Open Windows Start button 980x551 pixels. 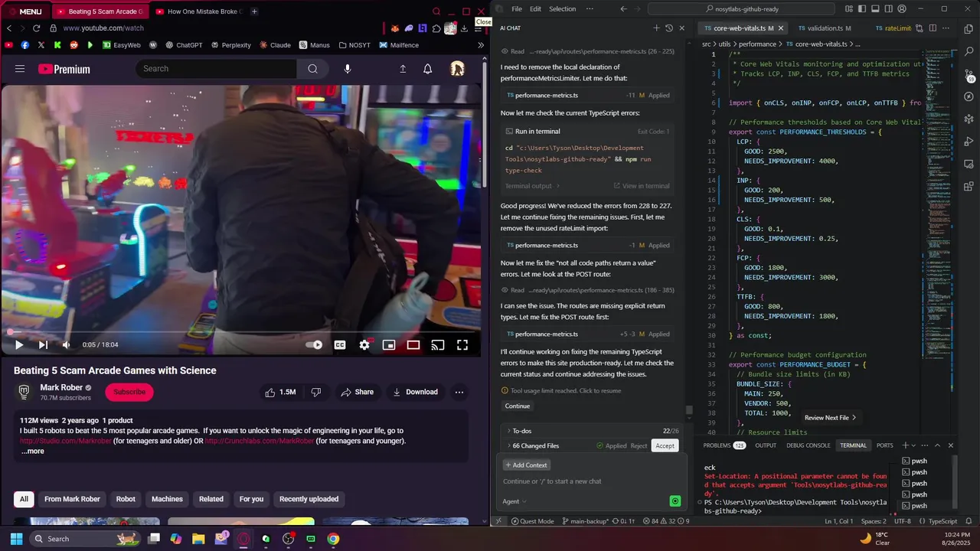[x=16, y=539]
